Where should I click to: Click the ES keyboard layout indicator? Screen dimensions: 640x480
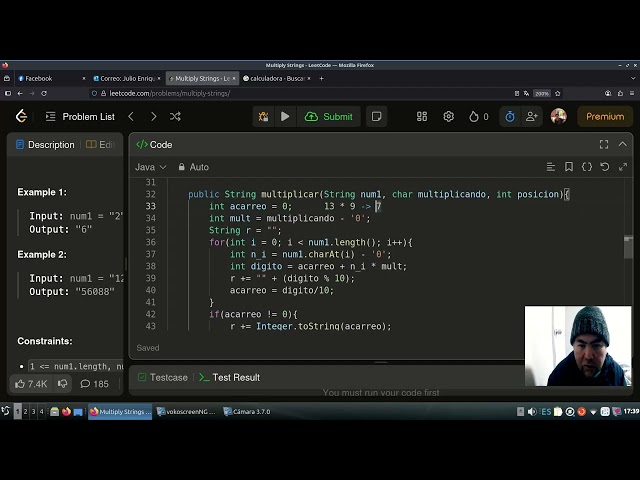(x=546, y=411)
